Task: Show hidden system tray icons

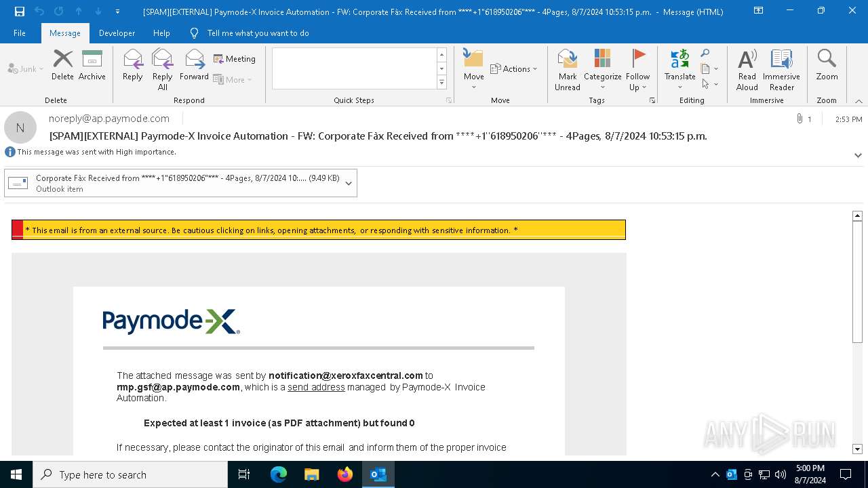Action: pos(715,474)
